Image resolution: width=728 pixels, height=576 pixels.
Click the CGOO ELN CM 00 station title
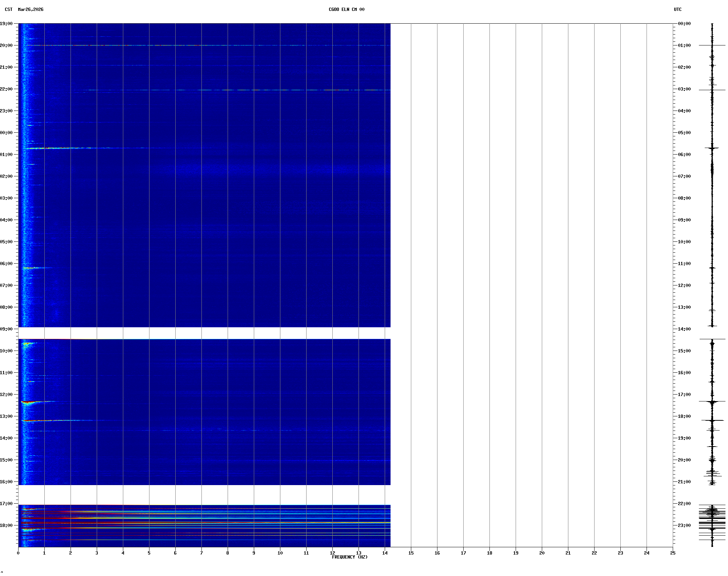coord(346,9)
